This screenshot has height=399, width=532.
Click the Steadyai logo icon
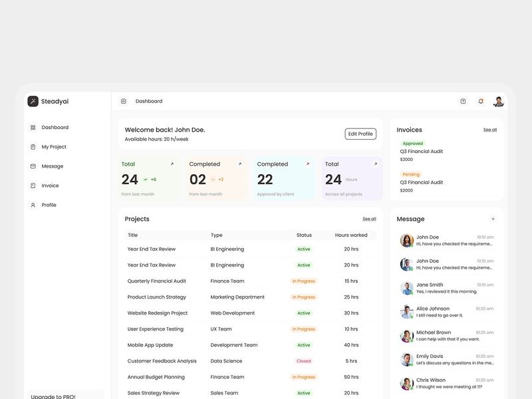click(x=32, y=100)
